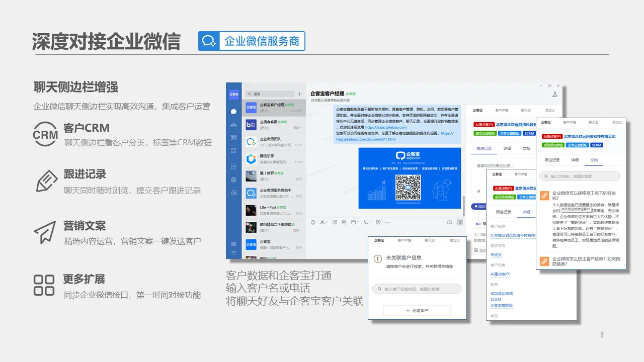Screen dimensions: 644x362
Task: Select Life ~ Past conversation in chat list
Action: [274, 210]
